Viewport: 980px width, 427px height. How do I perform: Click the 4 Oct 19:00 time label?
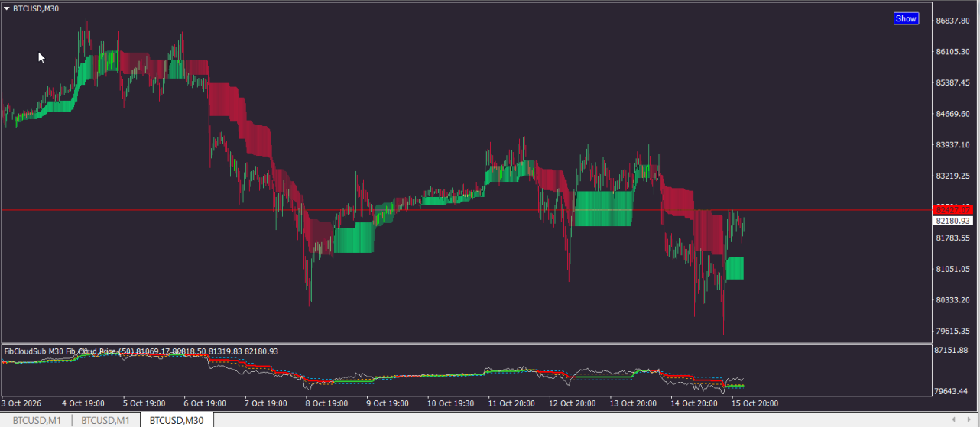83,403
